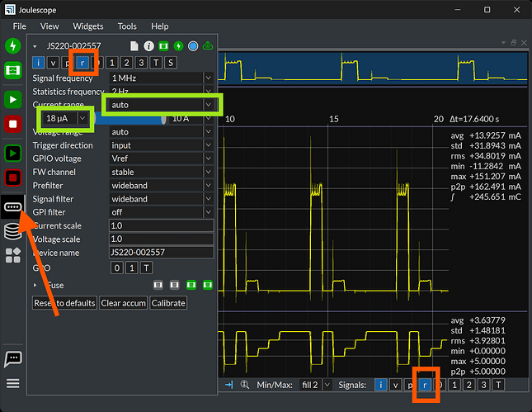
Task: Open Voltage range auto dropdown
Action: pos(161,132)
